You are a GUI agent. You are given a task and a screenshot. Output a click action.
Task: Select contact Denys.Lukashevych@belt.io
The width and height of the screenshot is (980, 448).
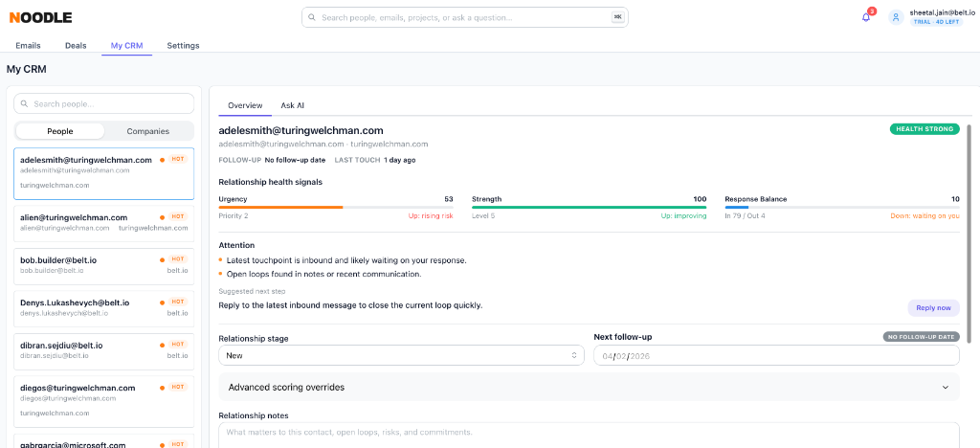pyautogui.click(x=103, y=308)
